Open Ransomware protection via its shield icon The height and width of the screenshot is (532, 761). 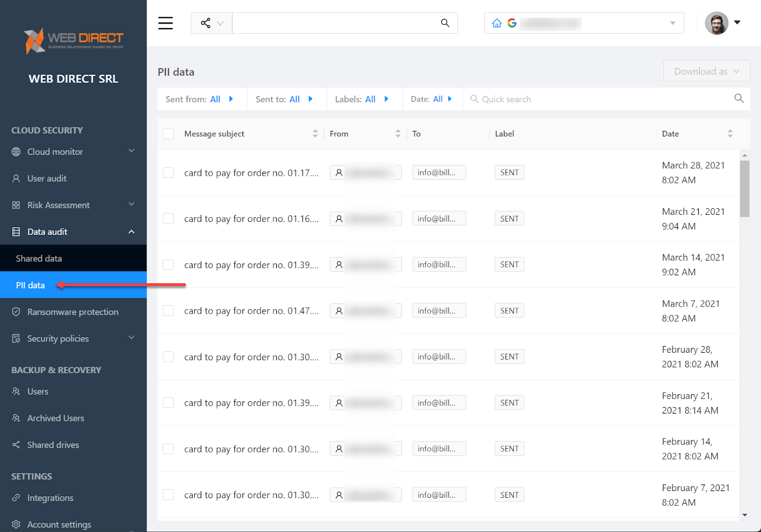pyautogui.click(x=16, y=311)
